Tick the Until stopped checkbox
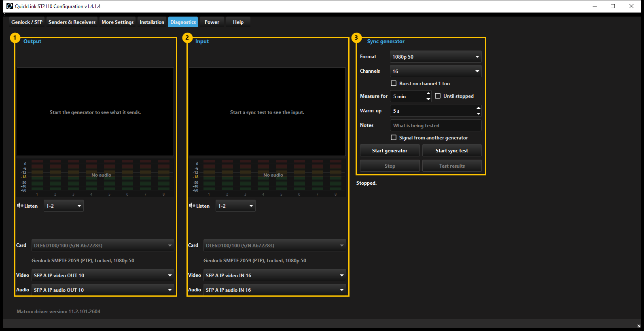Image resolution: width=644 pixels, height=331 pixels. coord(438,96)
